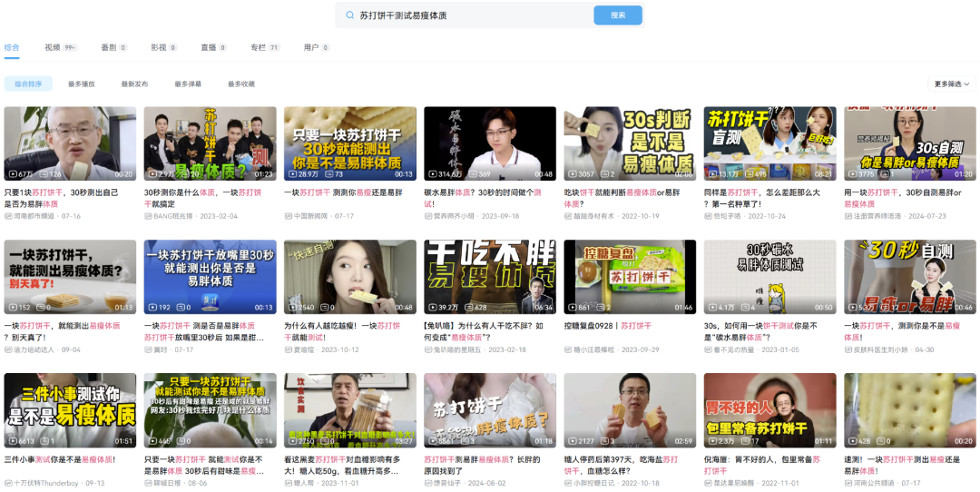Image resolution: width=980 pixels, height=492 pixels.
Task: Click the play-count icon showing 4.1万
Action: click(712, 308)
